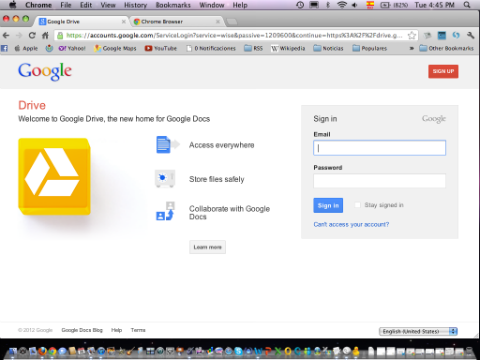This screenshot has width=480, height=360.
Task: Open the Facebook bookmark icon
Action: [4, 48]
